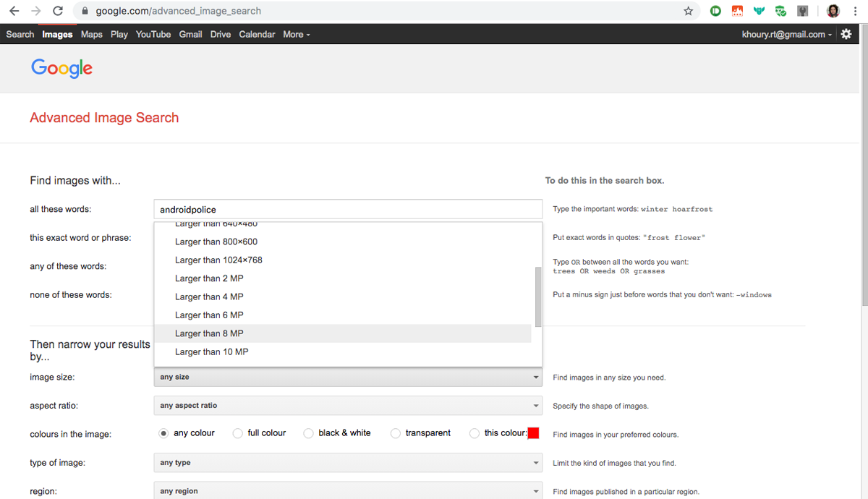Click the khoury.rt@gmail.com account menu
The height and width of the screenshot is (499, 868).
tap(786, 34)
